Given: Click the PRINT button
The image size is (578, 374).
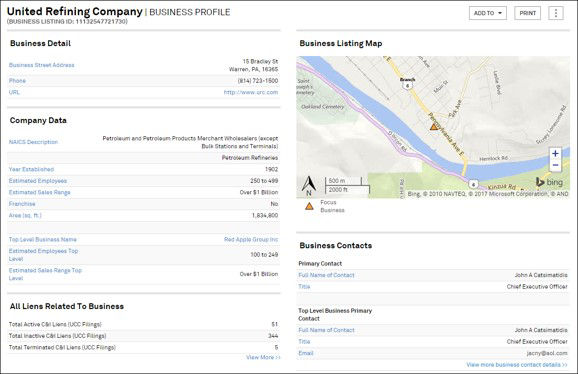Looking at the screenshot, I should [x=527, y=13].
